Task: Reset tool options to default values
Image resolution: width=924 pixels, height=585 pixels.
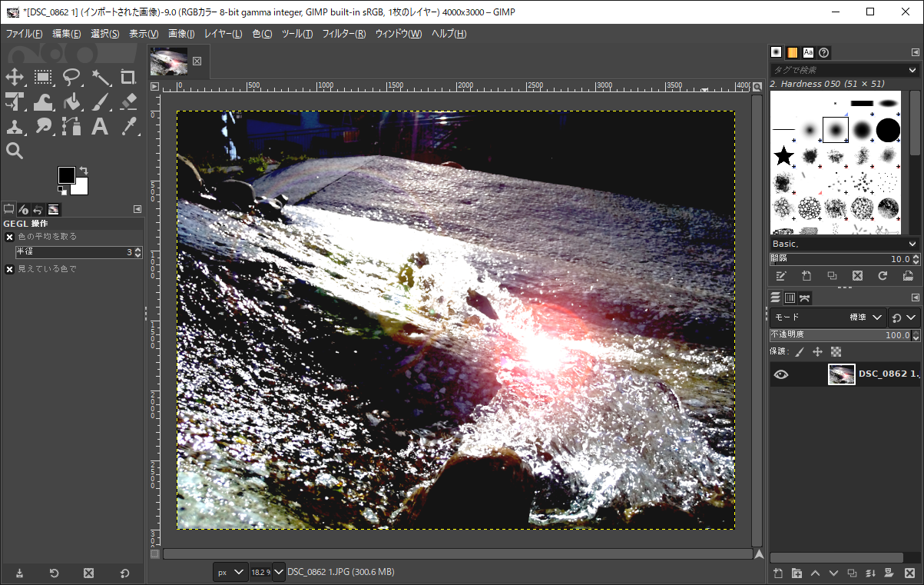Action: tap(124, 573)
